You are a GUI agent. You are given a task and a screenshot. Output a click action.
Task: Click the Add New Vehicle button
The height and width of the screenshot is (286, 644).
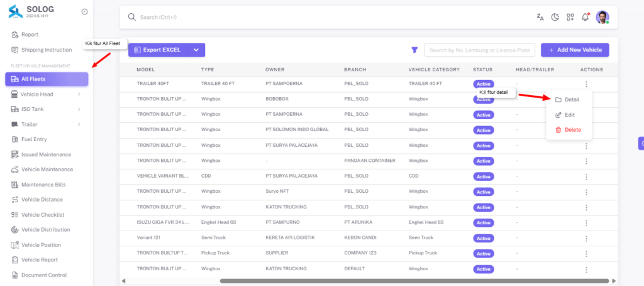575,50
